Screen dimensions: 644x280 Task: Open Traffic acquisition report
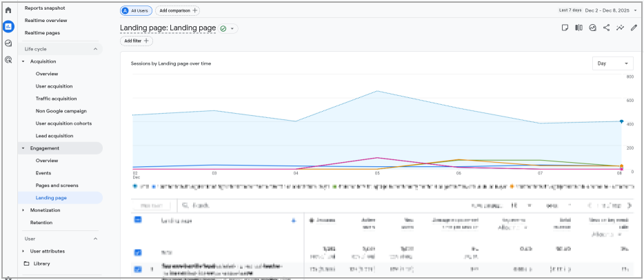pyautogui.click(x=56, y=99)
